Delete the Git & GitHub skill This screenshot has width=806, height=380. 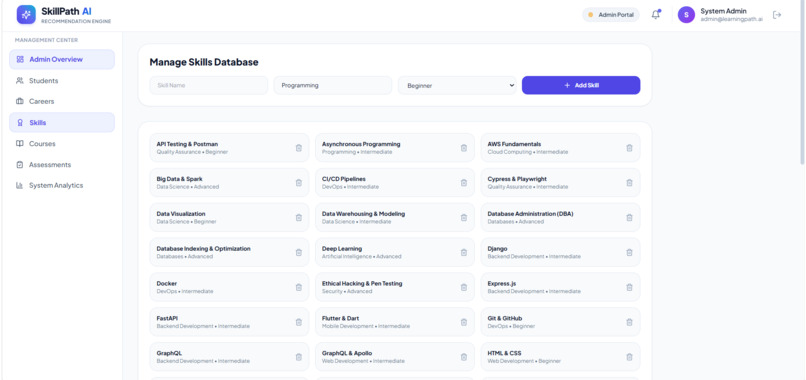(x=629, y=322)
